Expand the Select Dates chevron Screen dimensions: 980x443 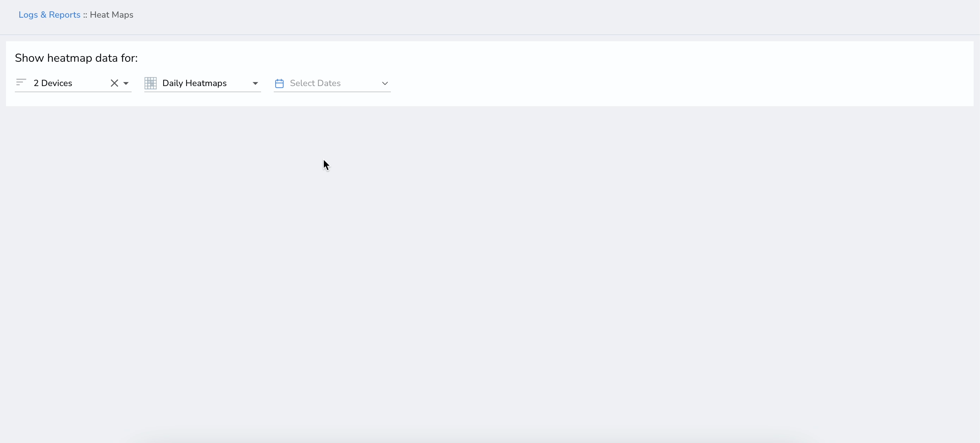[385, 83]
